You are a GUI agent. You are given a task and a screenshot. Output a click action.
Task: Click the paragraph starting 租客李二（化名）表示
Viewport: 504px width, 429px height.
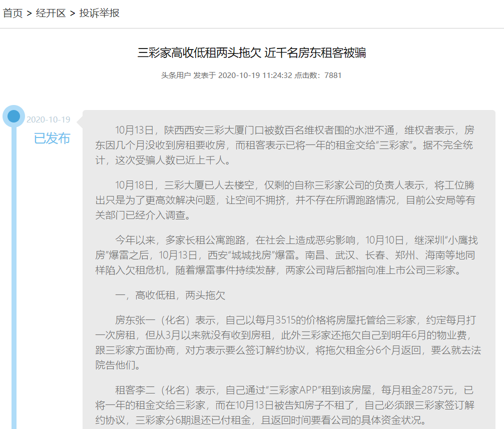point(285,405)
